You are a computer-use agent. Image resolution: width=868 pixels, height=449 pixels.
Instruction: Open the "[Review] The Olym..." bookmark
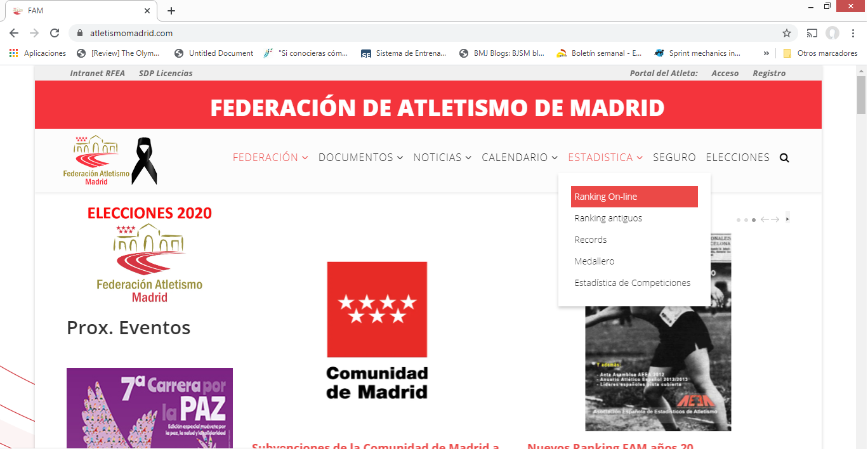coord(119,53)
